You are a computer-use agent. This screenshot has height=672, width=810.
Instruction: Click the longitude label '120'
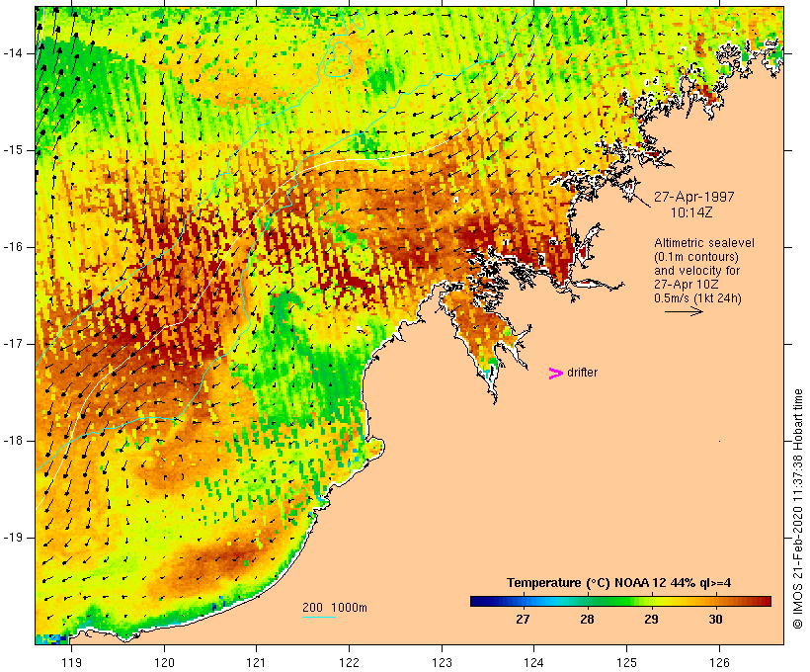(x=164, y=662)
